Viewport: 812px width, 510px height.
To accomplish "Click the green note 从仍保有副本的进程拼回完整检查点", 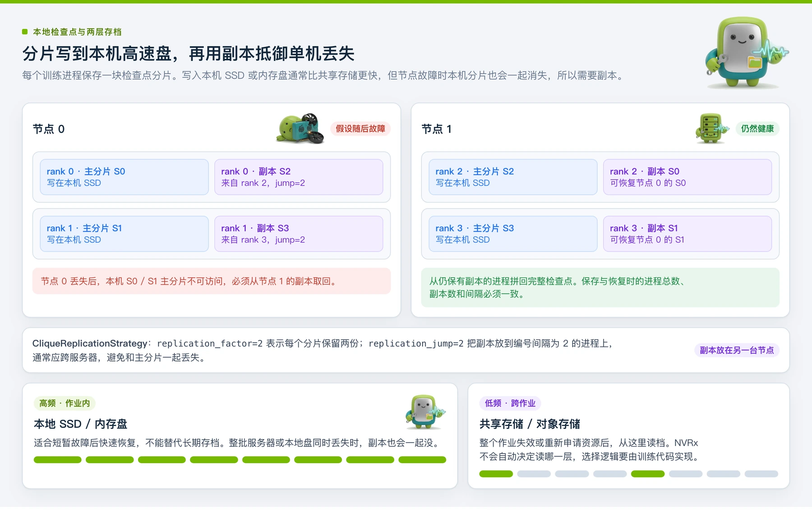I will [600, 287].
